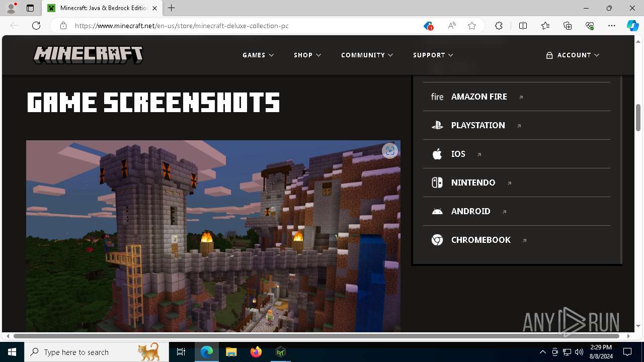This screenshot has height=362, width=644.
Task: Click the Apple iOS logo icon
Action: (x=437, y=154)
